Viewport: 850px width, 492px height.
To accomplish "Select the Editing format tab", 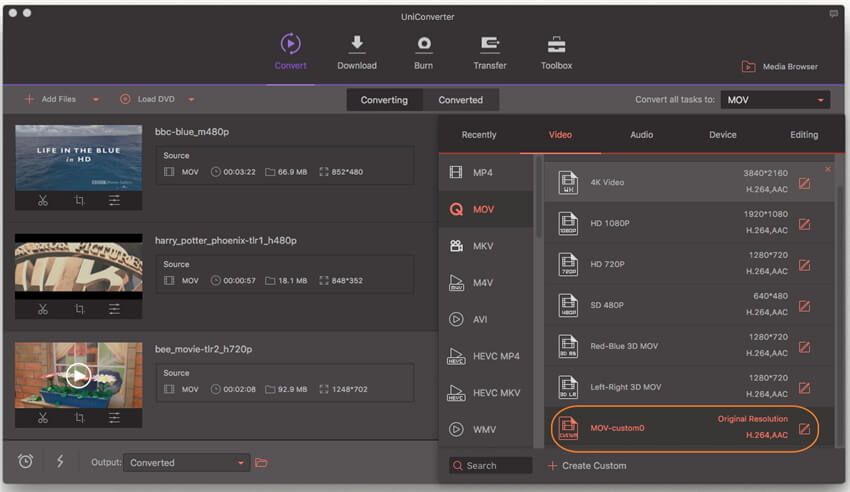I will tap(804, 134).
